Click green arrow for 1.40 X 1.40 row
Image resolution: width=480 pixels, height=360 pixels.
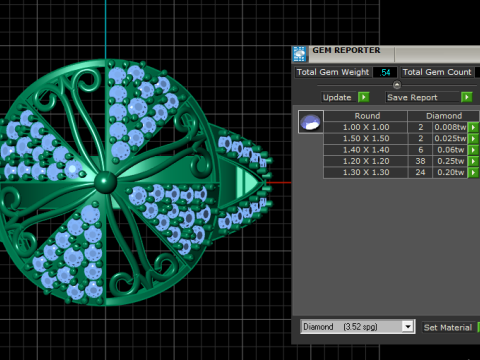click(x=473, y=150)
